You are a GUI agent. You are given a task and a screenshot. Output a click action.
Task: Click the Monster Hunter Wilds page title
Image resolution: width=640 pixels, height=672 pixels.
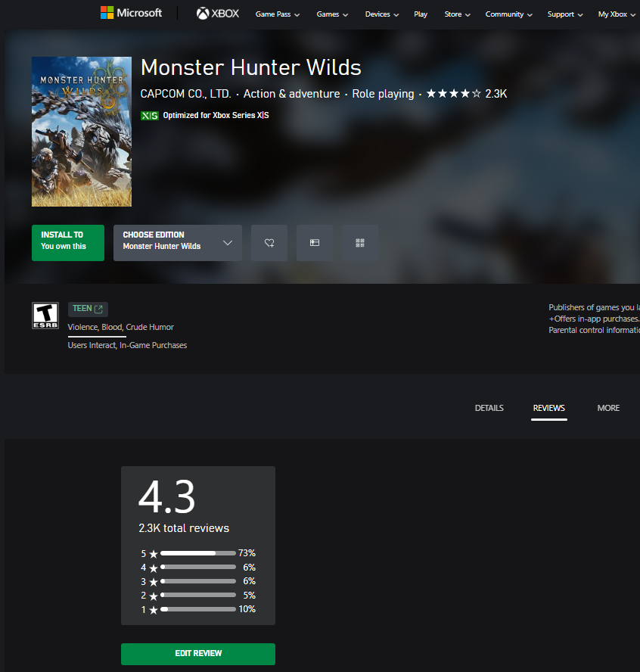coord(251,67)
